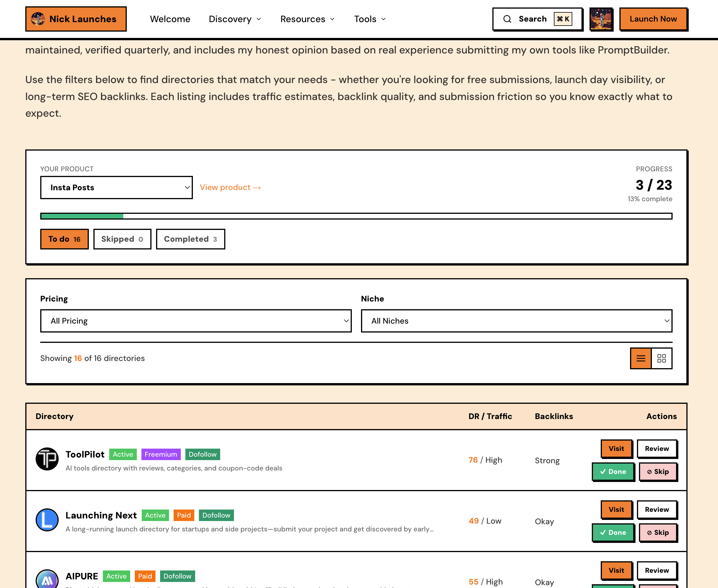Click the Directory column header

[55, 416]
